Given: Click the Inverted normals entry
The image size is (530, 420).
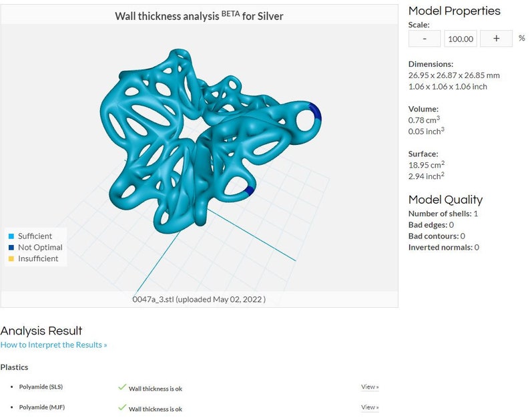Looking at the screenshot, I should coord(444,247).
